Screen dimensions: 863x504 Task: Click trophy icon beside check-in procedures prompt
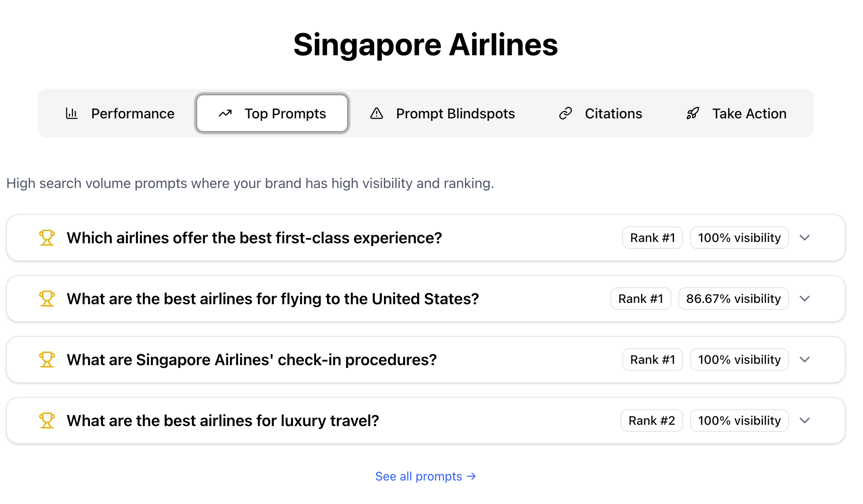coord(47,360)
